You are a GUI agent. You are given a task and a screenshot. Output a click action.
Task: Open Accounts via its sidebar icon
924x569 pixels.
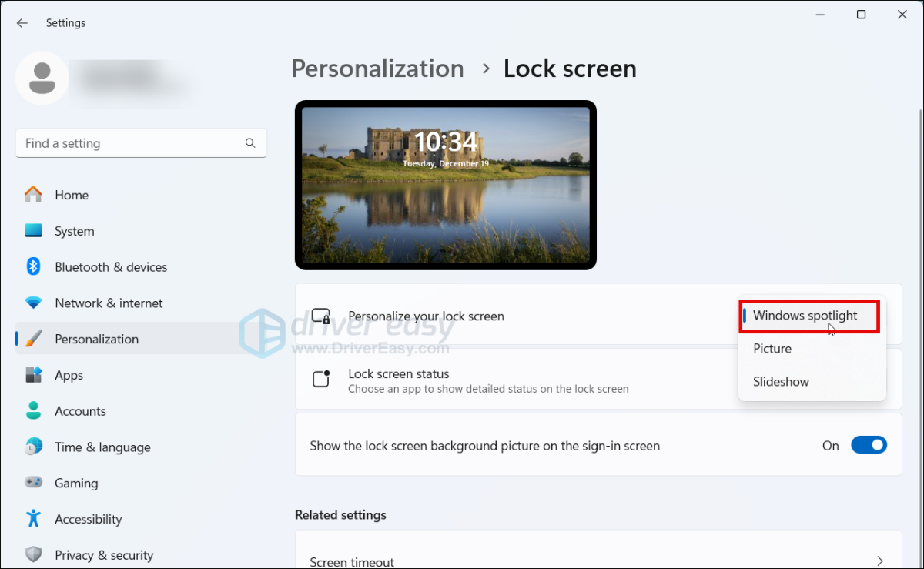[34, 411]
